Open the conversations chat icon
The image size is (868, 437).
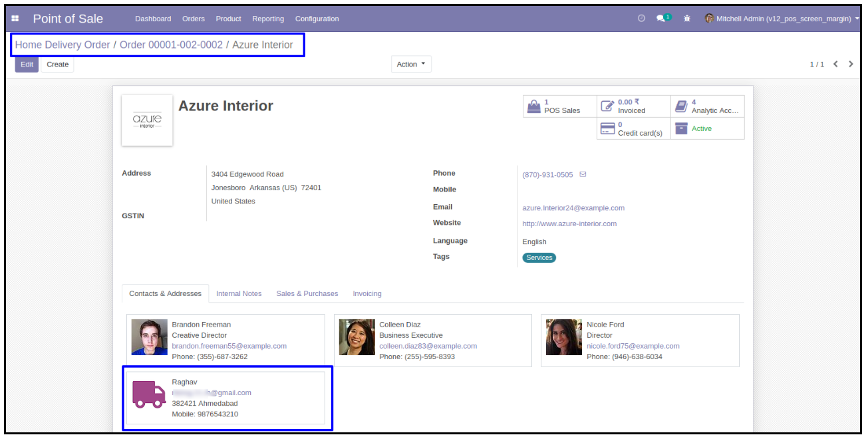pos(662,19)
